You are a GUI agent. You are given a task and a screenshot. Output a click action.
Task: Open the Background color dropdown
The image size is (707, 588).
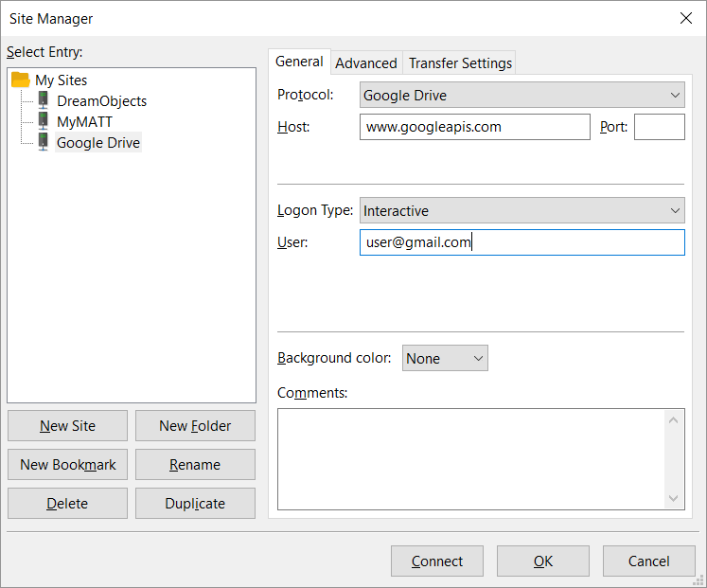click(445, 358)
